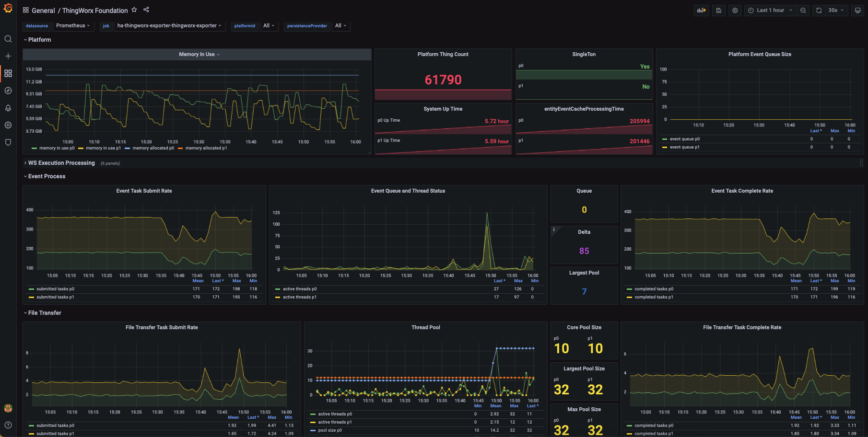This screenshot has width=868, height=437.
Task: Share the dashboard via share icon
Action: (x=146, y=10)
